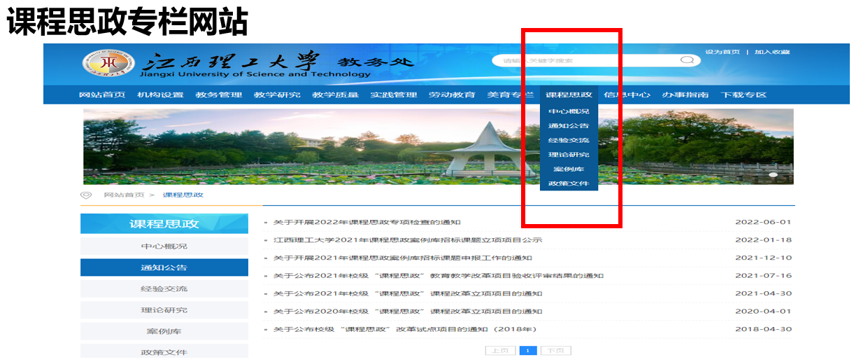Click the breadcrumb location pin icon
The image size is (868, 362).
(86, 195)
